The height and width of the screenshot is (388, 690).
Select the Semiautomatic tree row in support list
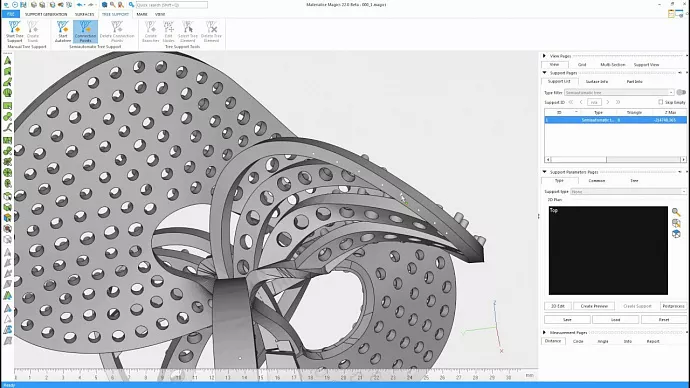coord(615,120)
